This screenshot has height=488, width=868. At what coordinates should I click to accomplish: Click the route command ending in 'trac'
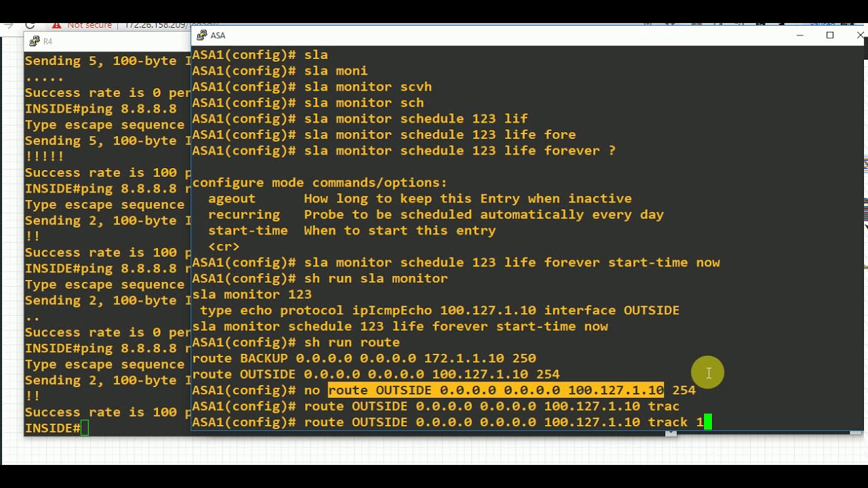436,406
